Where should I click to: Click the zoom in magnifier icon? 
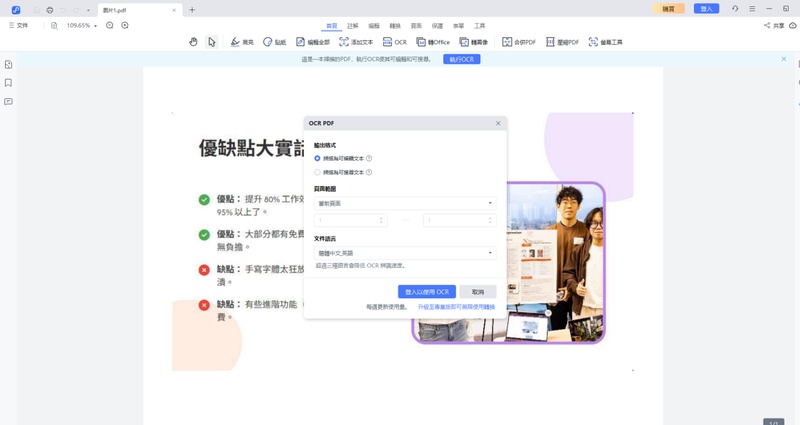click(125, 25)
